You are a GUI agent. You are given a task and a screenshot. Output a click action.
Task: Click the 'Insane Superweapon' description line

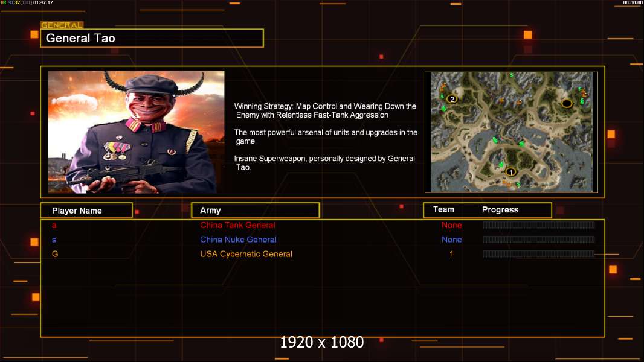(x=324, y=163)
